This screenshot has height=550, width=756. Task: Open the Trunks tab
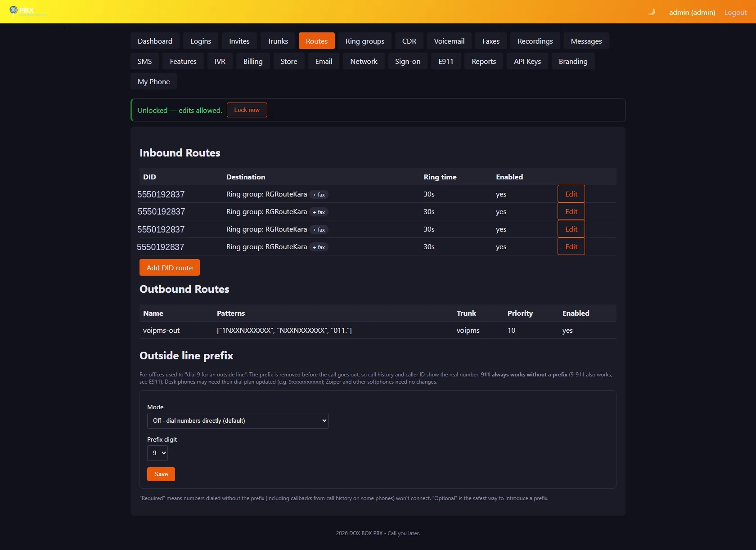coord(278,41)
